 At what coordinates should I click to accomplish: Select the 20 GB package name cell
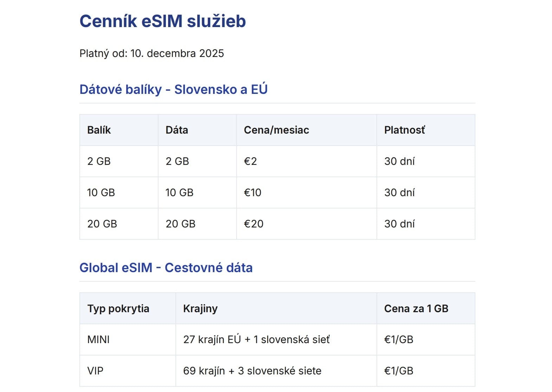click(x=102, y=224)
